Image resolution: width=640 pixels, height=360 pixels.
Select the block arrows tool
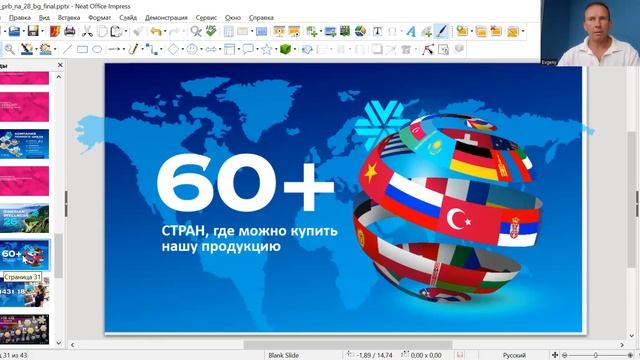pos(211,49)
